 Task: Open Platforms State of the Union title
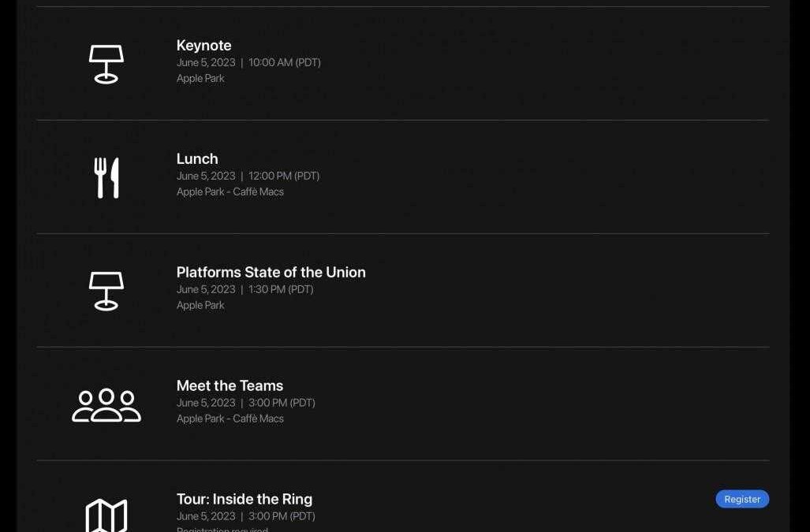tap(271, 273)
